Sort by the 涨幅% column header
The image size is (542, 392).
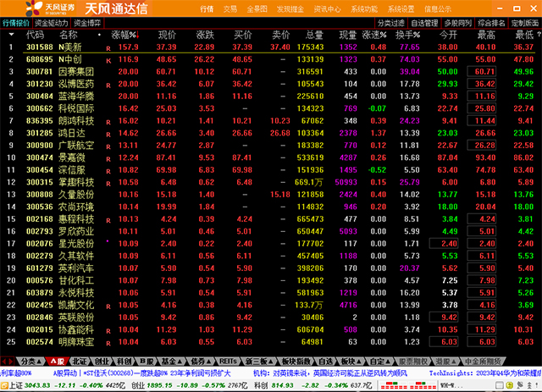(125, 35)
